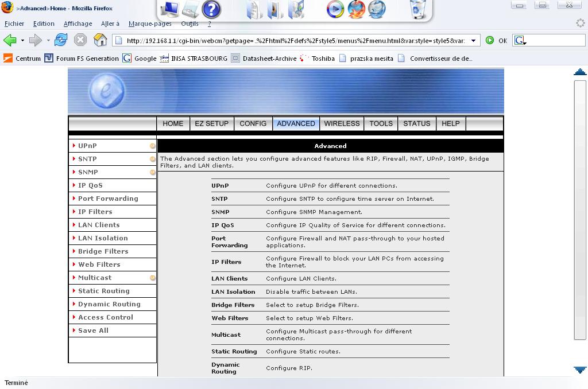Click Static Routing in the main table

(234, 352)
